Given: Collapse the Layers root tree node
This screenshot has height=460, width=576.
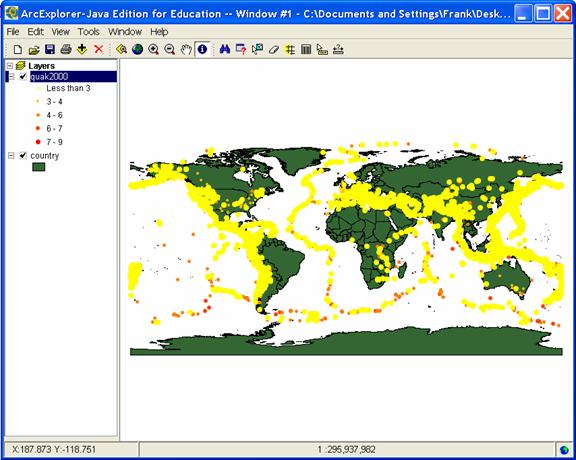Looking at the screenshot, I should pyautogui.click(x=10, y=66).
